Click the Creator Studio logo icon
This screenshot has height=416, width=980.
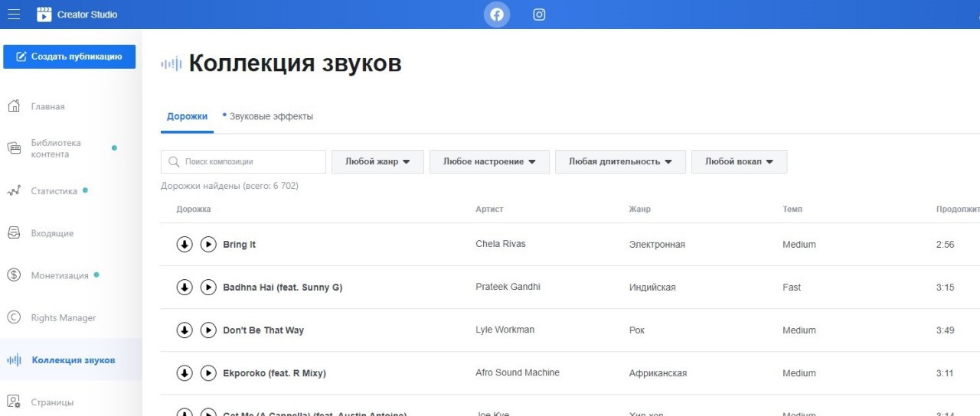(x=44, y=15)
